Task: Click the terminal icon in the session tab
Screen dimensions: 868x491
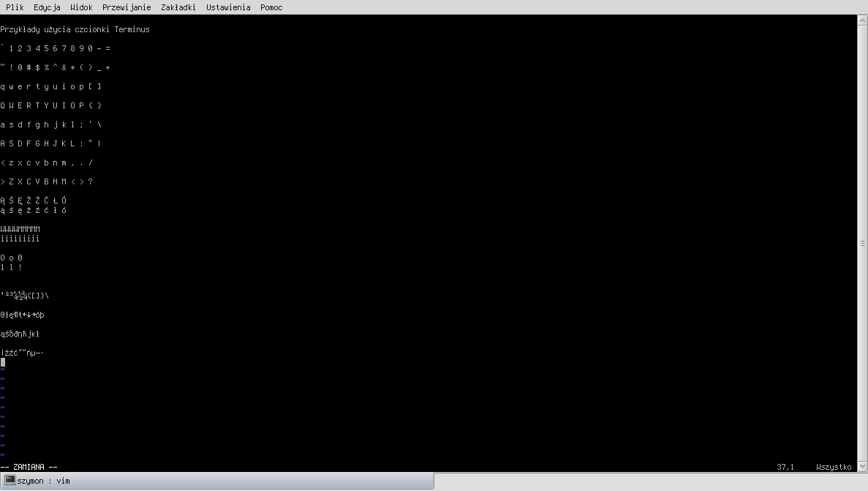Action: coord(10,480)
